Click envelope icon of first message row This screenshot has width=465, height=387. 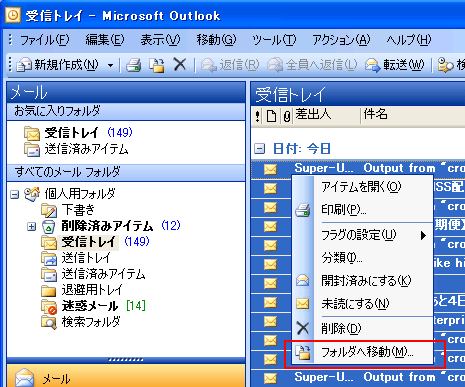pos(270,169)
